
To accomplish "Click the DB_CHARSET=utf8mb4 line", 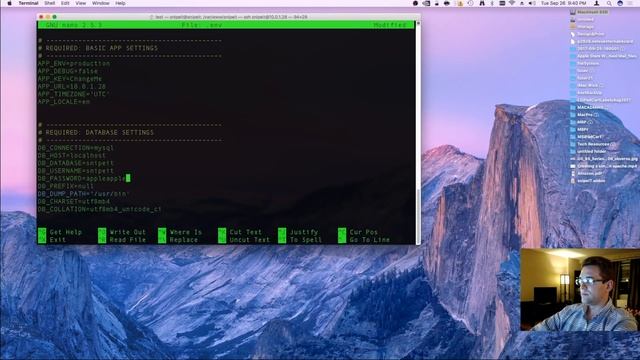I will (74, 202).
